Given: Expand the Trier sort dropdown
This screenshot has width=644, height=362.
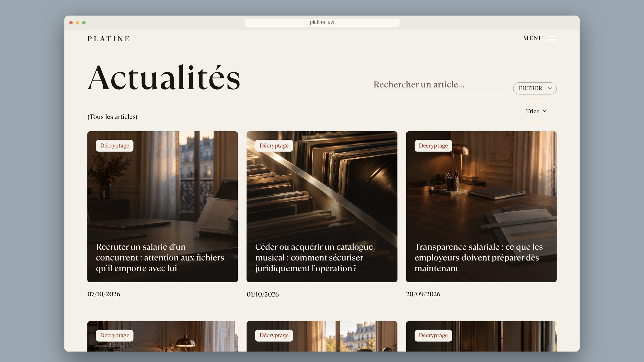Looking at the screenshot, I should click(536, 111).
